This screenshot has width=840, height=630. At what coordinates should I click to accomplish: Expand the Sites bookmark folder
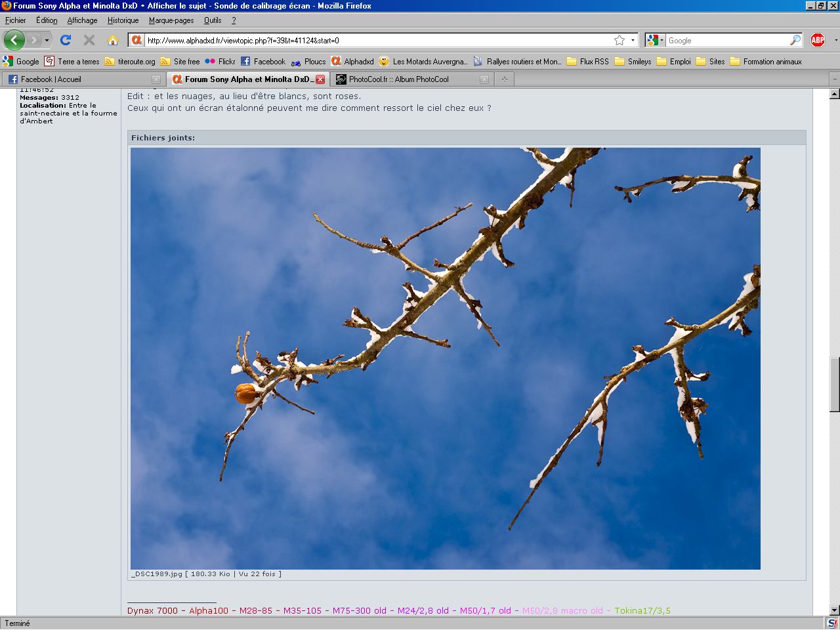pyautogui.click(x=710, y=61)
